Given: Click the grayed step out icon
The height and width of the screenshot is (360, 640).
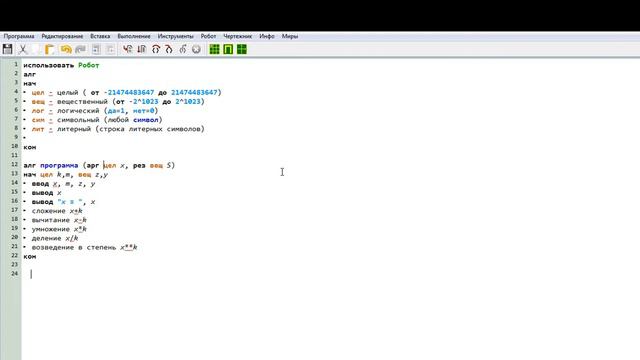Looking at the screenshot, I should (182, 49).
